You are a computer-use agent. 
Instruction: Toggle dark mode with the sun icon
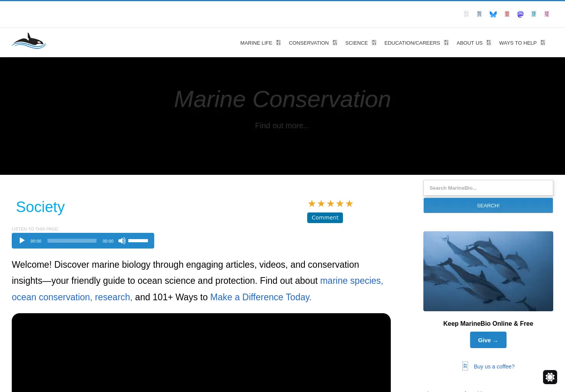(x=550, y=377)
